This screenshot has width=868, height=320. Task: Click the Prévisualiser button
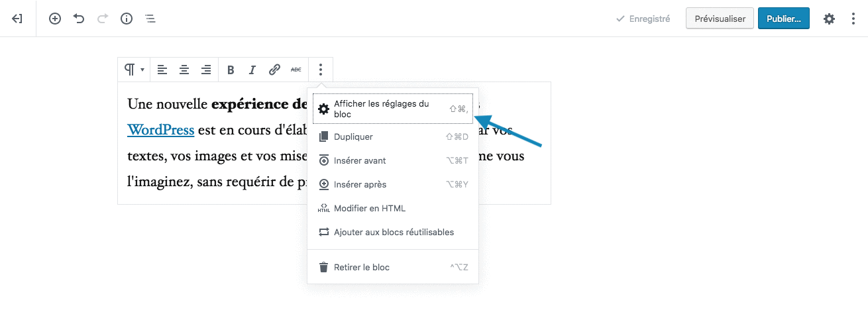point(720,19)
